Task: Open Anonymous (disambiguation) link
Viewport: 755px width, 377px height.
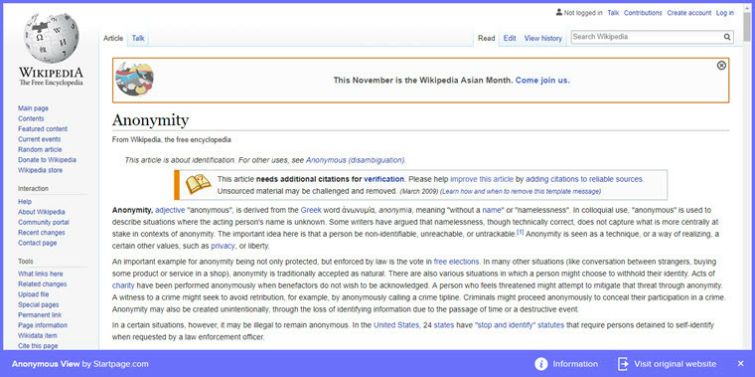Action: 355,160
